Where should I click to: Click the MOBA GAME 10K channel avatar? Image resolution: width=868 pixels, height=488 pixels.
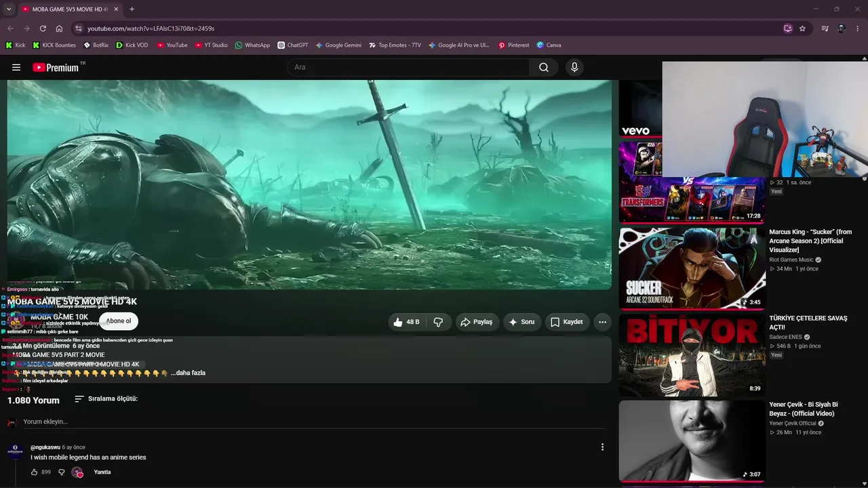tap(16, 321)
